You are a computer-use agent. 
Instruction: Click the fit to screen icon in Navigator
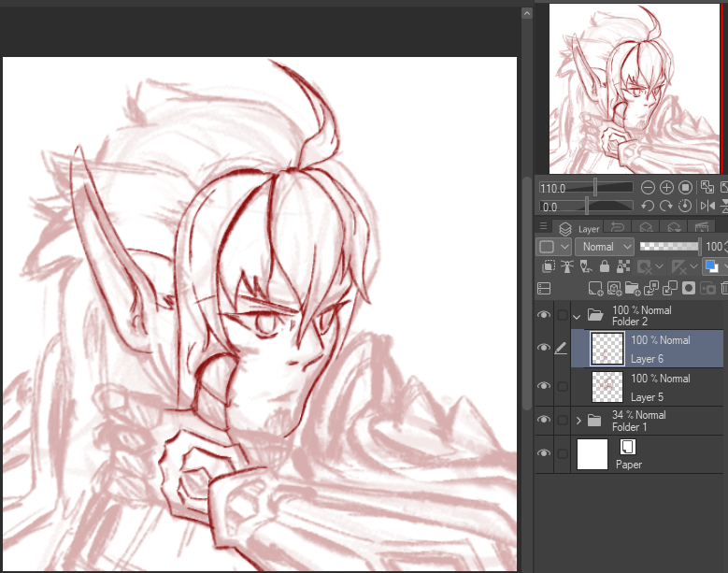tap(707, 188)
